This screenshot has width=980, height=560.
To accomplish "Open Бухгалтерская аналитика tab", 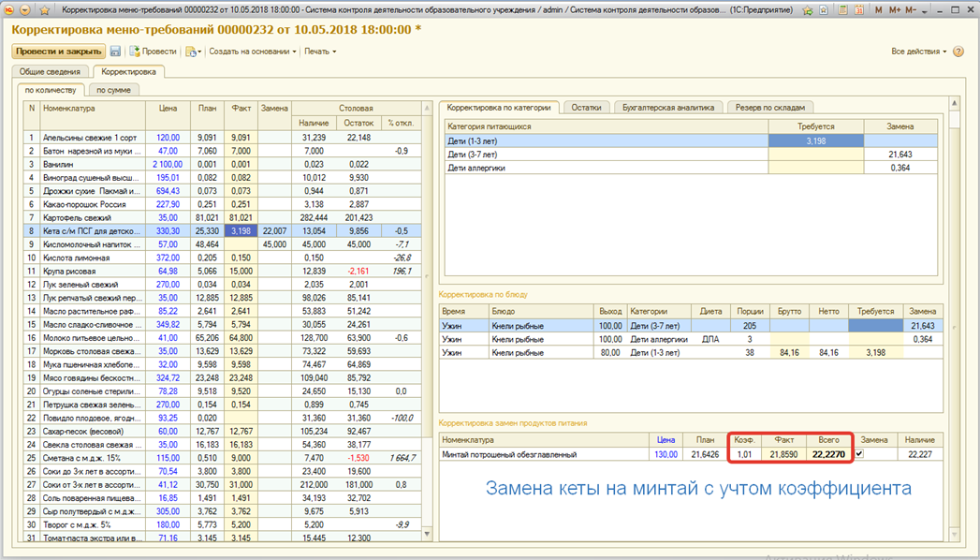I will [x=668, y=108].
